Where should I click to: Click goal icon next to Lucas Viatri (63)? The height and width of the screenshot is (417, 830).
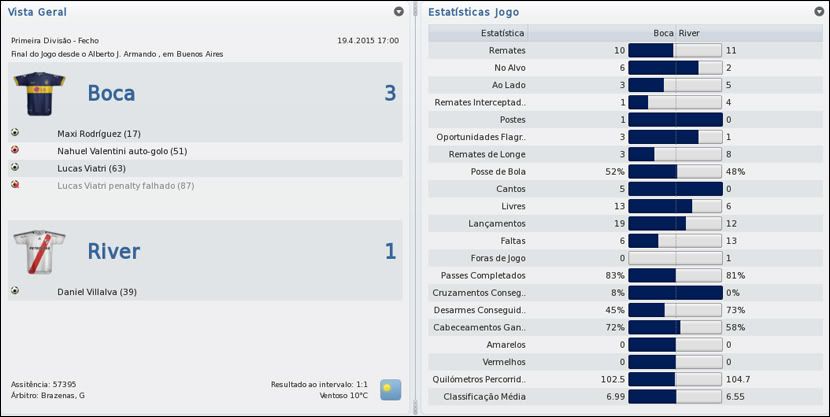click(15, 168)
